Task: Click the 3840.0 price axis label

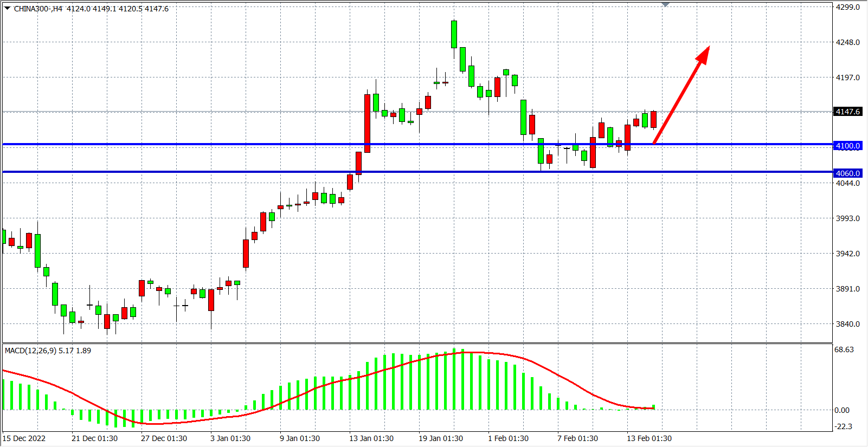Action: tap(847, 324)
